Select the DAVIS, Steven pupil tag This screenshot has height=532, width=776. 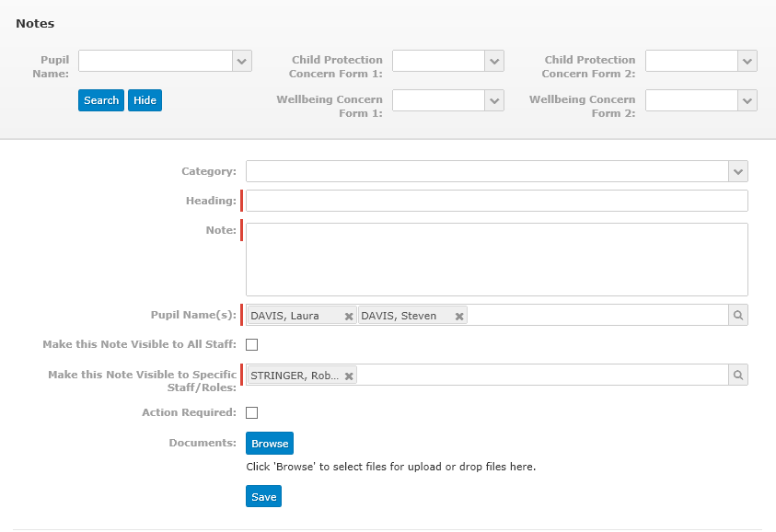coord(399,317)
